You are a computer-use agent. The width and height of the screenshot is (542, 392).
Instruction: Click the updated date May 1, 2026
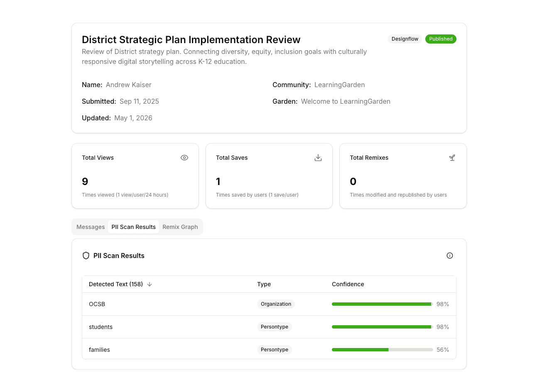133,118
